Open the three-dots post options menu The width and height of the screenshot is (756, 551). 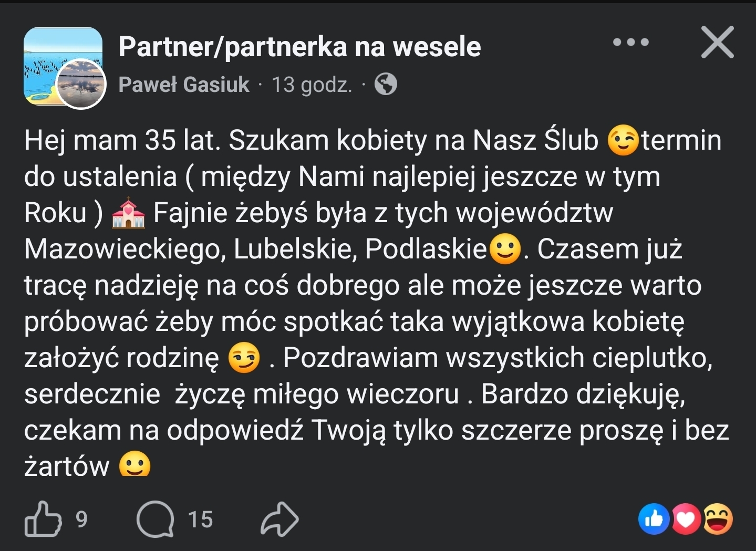click(x=631, y=42)
